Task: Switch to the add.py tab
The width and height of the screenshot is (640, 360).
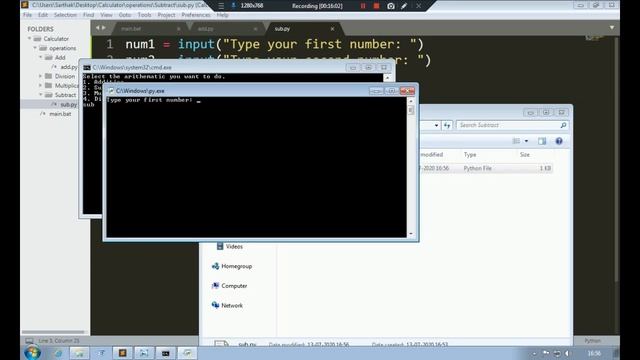Action: (205, 29)
